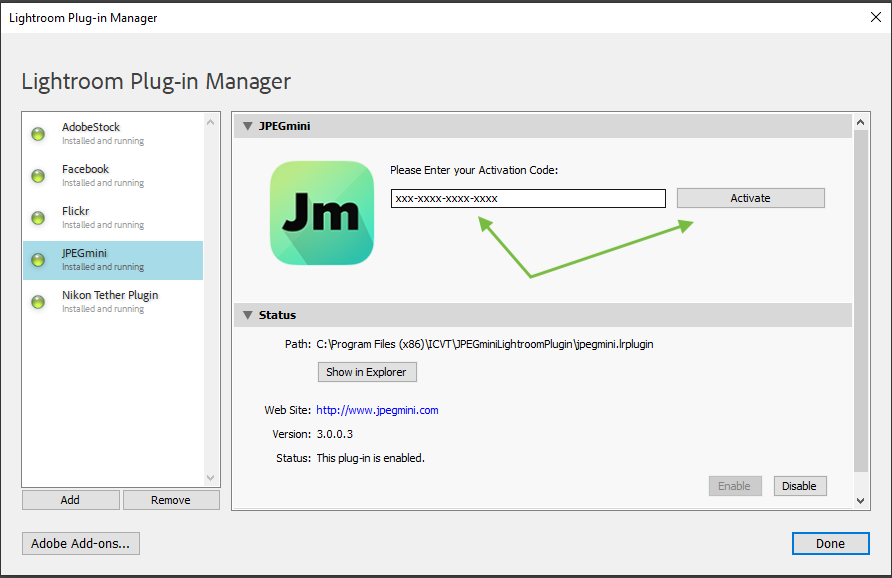The width and height of the screenshot is (892, 578).
Task: Click the details panel vertical scrollbar thumb
Action: point(860,301)
